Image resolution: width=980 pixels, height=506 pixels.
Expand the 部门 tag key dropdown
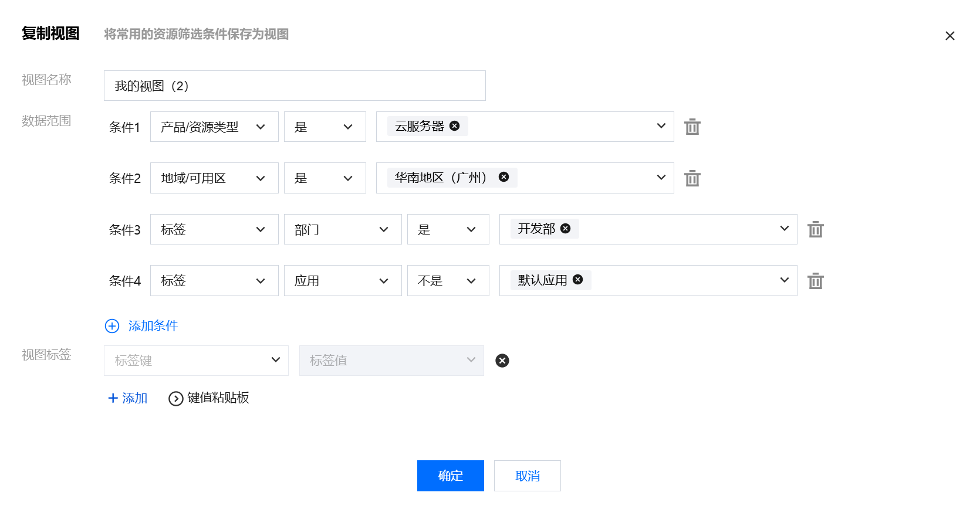pyautogui.click(x=343, y=230)
